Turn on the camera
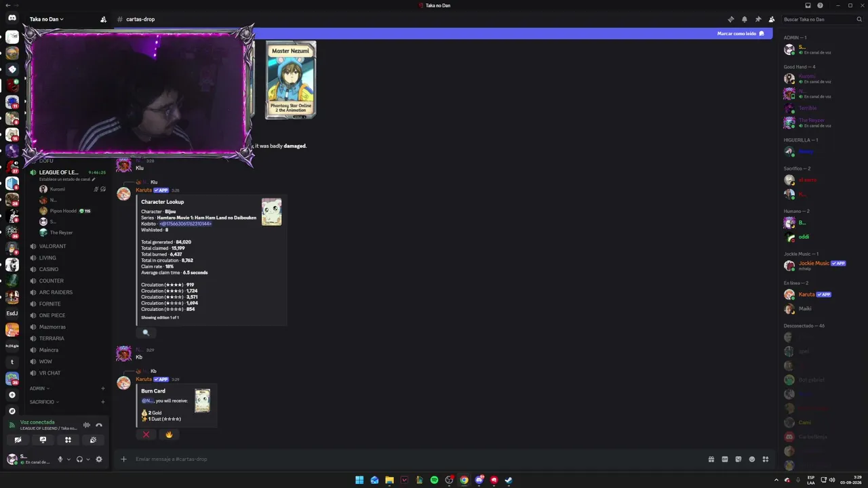This screenshot has width=868, height=488. (x=18, y=440)
